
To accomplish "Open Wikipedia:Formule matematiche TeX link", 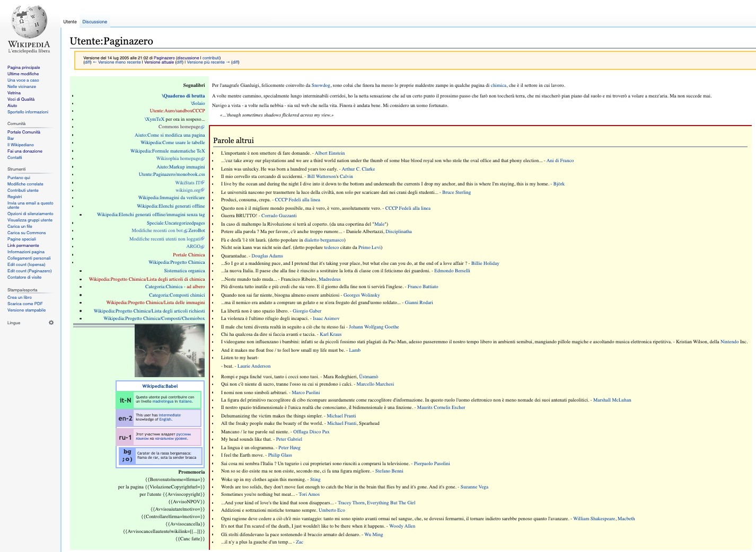I will point(168,151).
